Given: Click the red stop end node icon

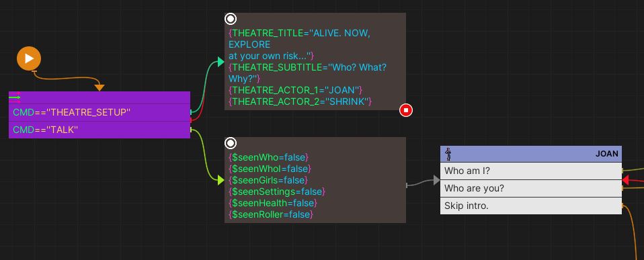Looking at the screenshot, I should (406, 110).
